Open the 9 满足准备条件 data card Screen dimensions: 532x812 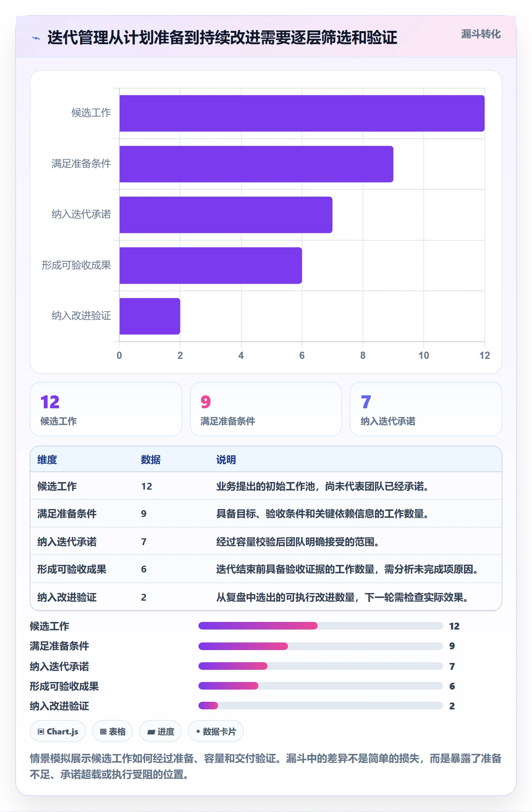[266, 409]
